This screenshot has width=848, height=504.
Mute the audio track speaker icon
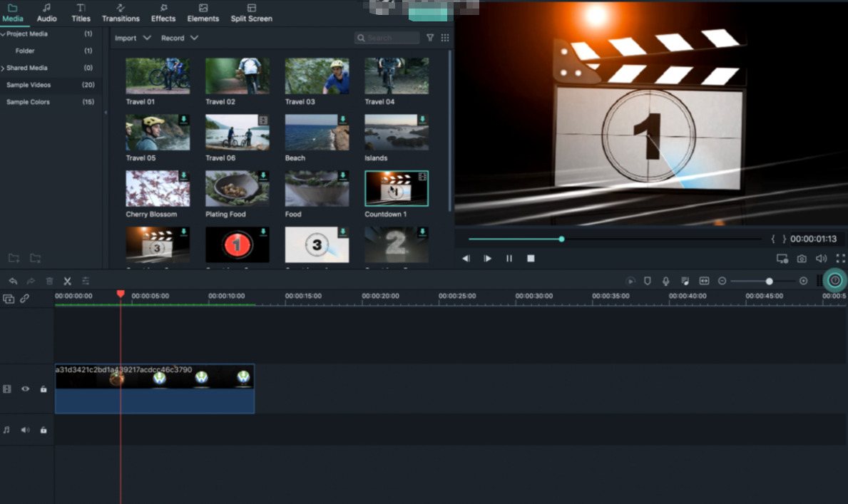26,430
